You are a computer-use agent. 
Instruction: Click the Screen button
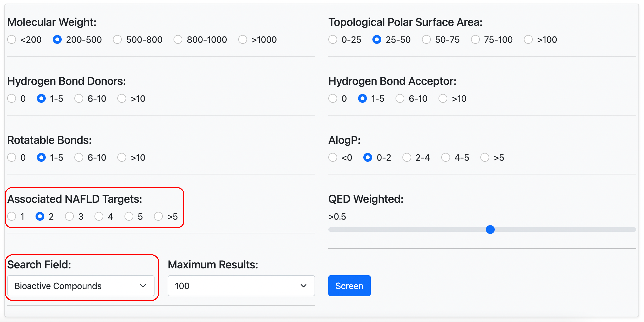click(x=349, y=286)
